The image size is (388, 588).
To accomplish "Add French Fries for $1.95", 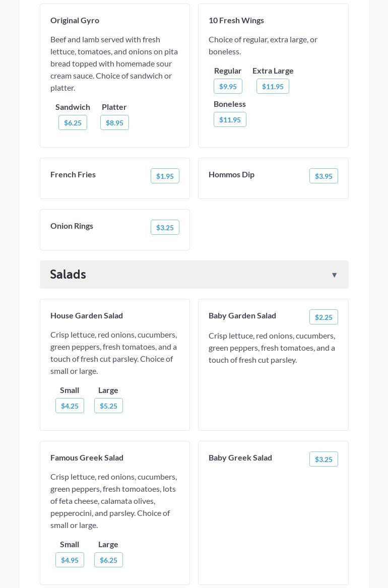I will click(x=165, y=176).
